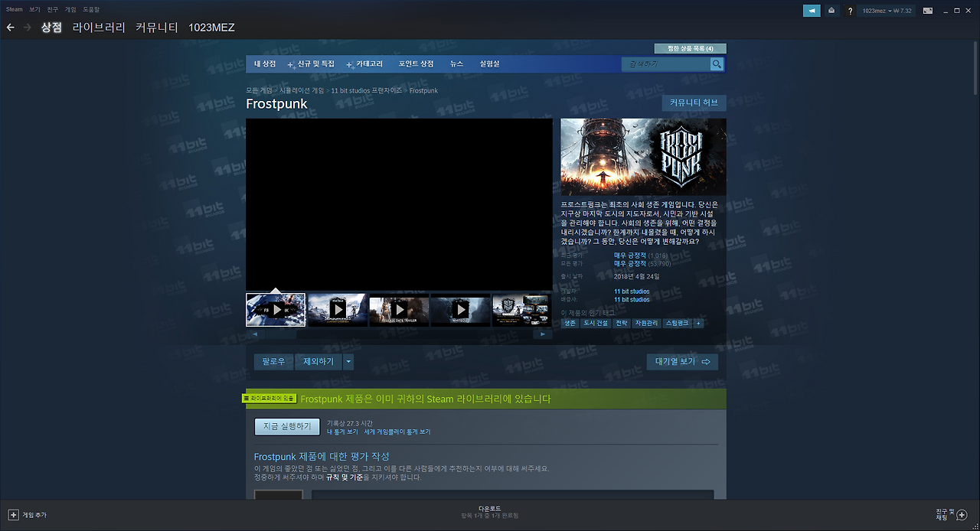Open the 게임 menu
This screenshot has height=531, width=980.
(x=70, y=10)
